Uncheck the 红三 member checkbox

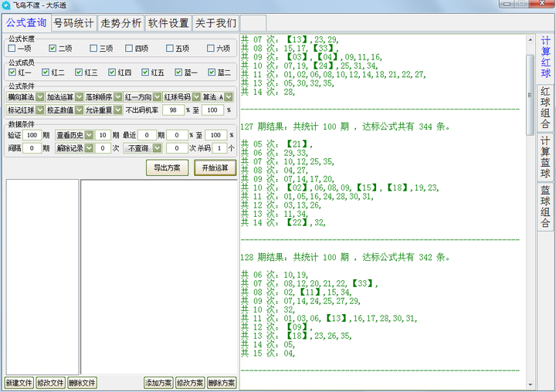click(x=80, y=73)
